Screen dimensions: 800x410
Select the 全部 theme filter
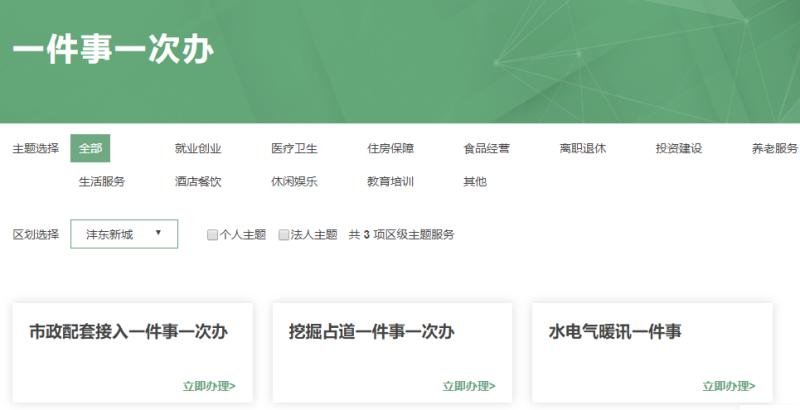click(90, 148)
